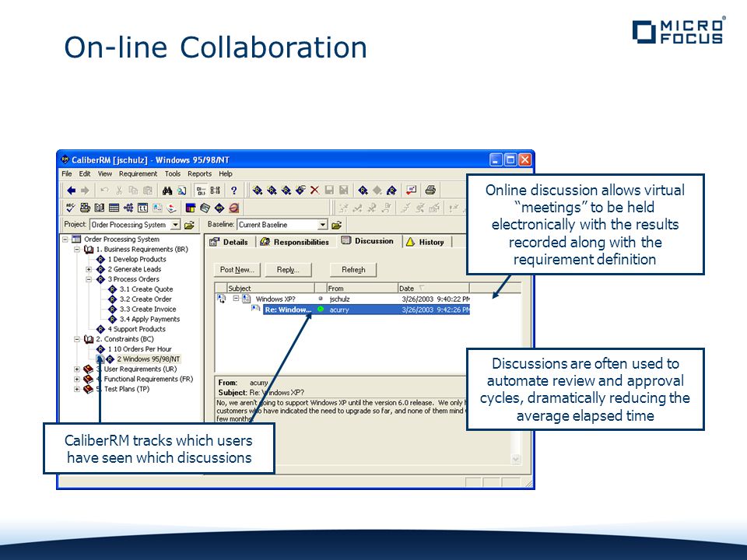This screenshot has width=747, height=560.
Task: Sort discussions by From column header
Action: pyautogui.click(x=362, y=288)
